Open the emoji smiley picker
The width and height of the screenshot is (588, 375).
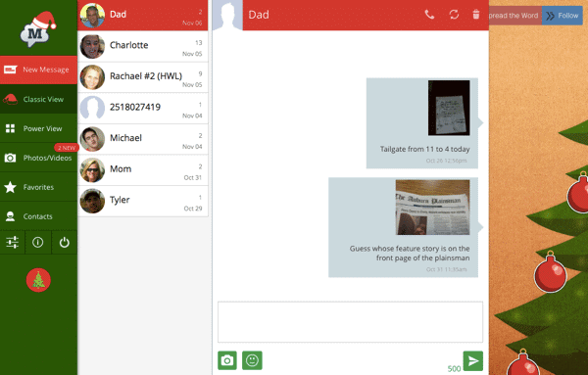click(252, 360)
